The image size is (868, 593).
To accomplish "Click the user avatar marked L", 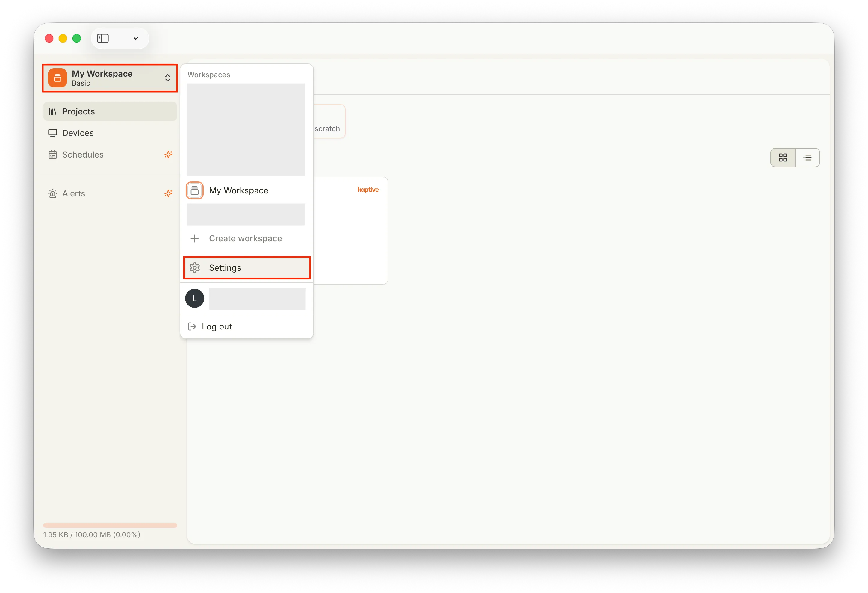I will click(x=195, y=298).
